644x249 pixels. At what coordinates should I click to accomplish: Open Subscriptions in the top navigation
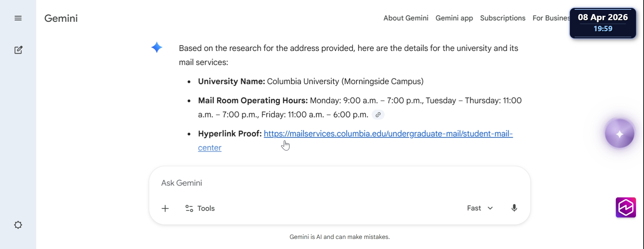coord(502,18)
